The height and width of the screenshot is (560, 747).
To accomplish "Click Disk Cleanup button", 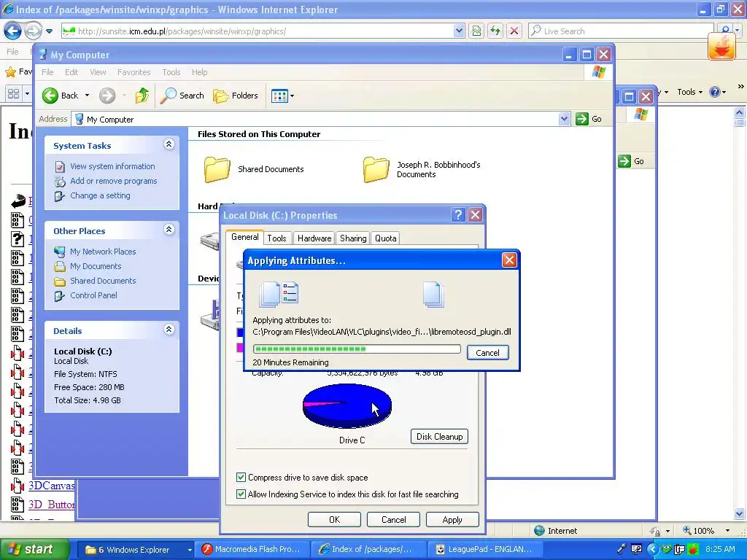I will click(x=439, y=437).
